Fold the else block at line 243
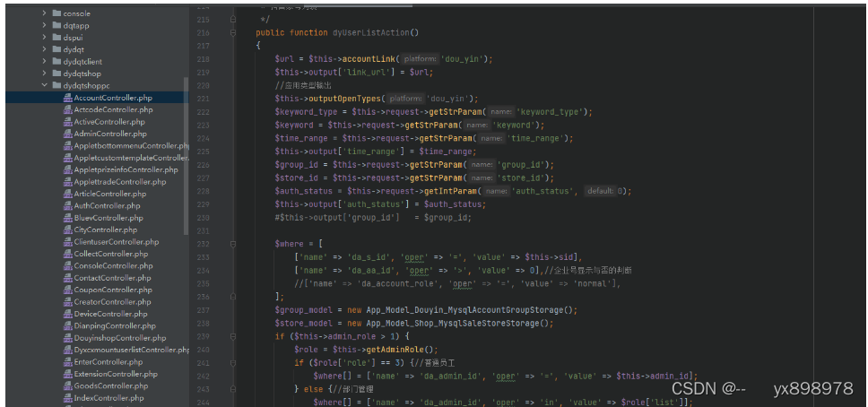Screen dimensions: 868x407 pyautogui.click(x=233, y=389)
